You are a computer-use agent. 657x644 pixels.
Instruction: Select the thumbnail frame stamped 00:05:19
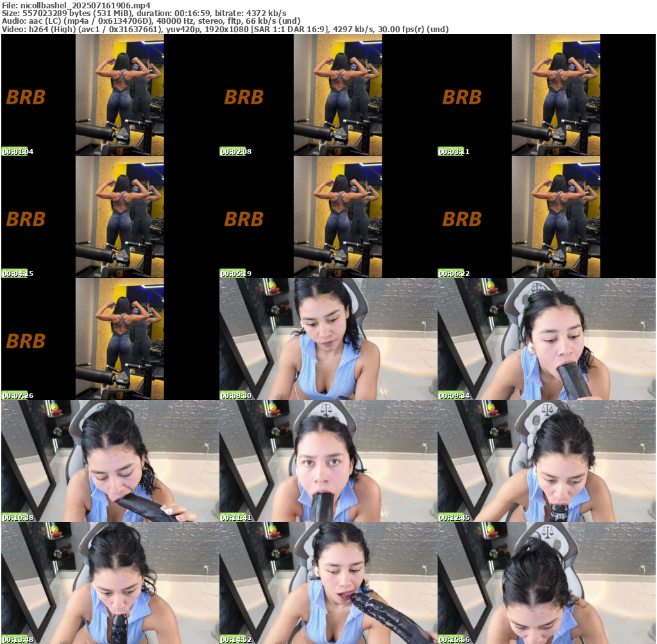pos(328,217)
